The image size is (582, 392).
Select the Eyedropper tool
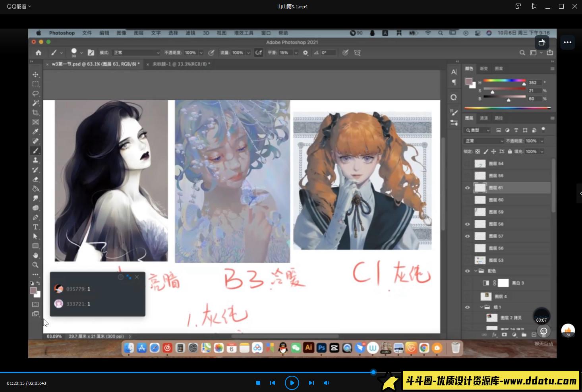[35, 131]
